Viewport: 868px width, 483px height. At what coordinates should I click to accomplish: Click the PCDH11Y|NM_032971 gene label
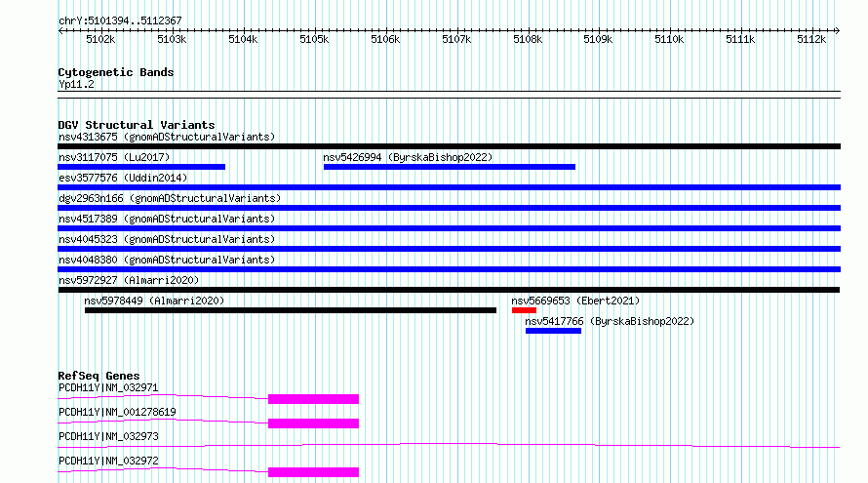pos(108,387)
